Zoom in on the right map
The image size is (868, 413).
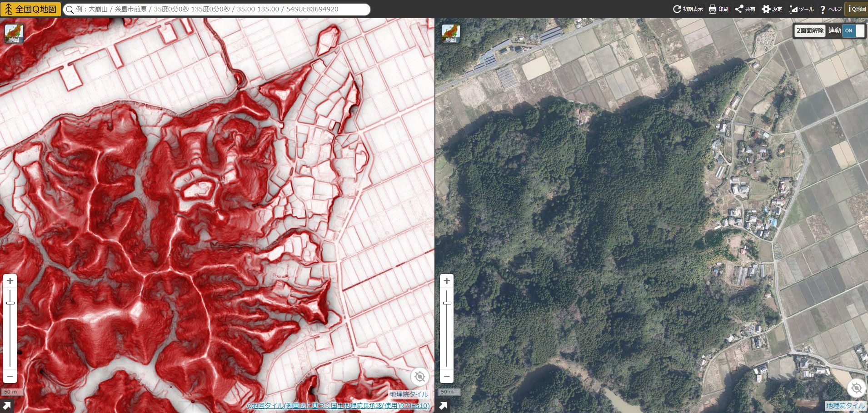pos(447,281)
